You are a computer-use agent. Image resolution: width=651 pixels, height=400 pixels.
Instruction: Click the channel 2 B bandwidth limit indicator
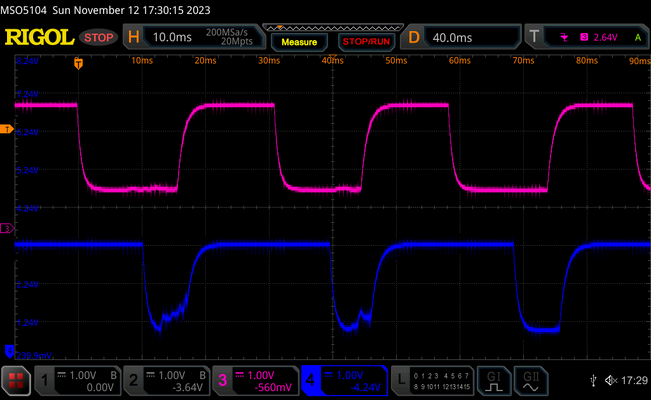(x=202, y=375)
